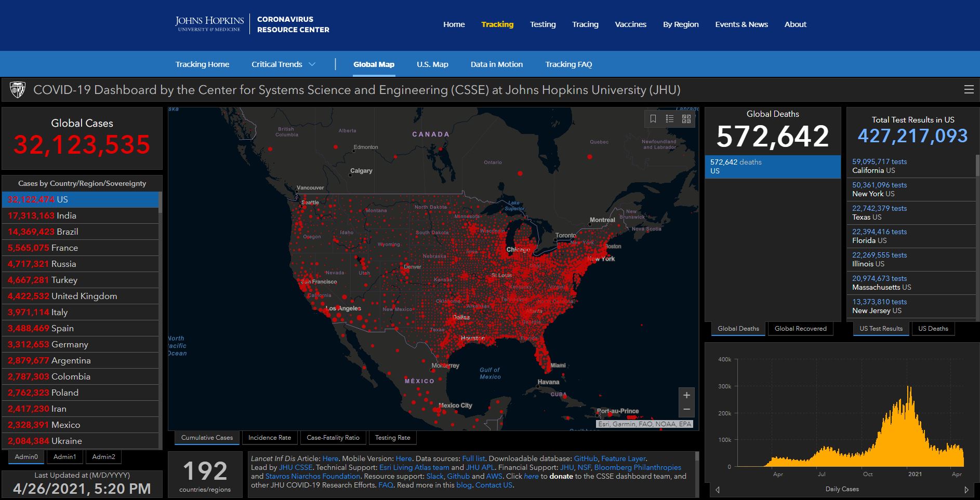Expand the Critical Trends dropdown

click(x=284, y=64)
